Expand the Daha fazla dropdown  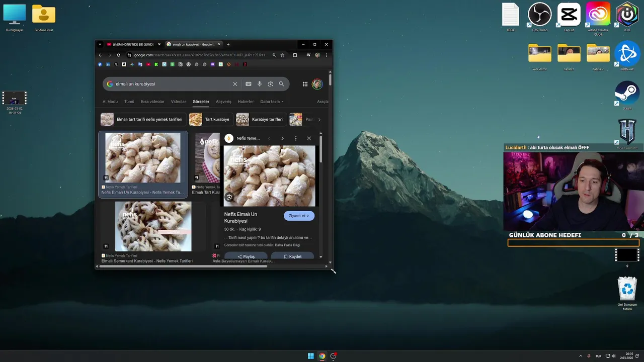tap(272, 102)
